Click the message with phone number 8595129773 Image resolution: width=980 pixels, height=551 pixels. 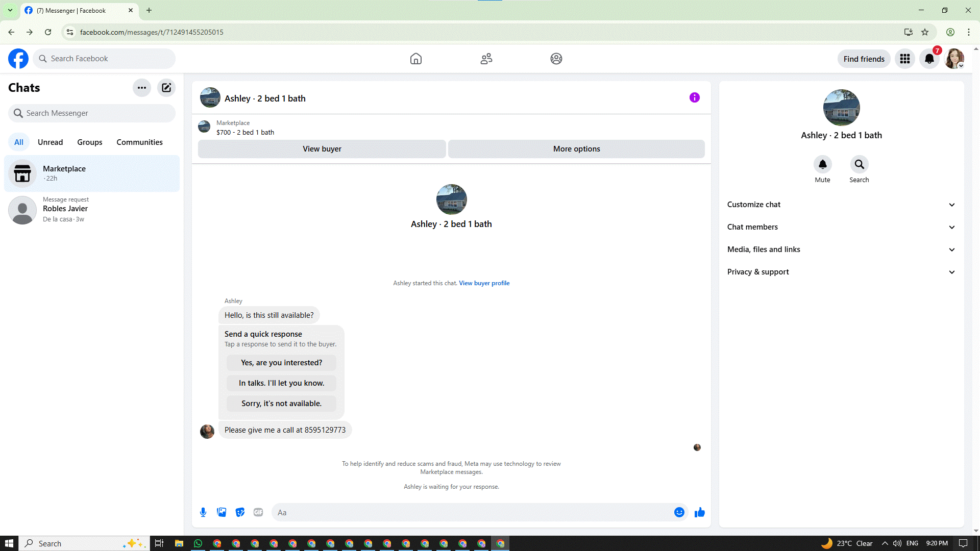pyautogui.click(x=285, y=430)
